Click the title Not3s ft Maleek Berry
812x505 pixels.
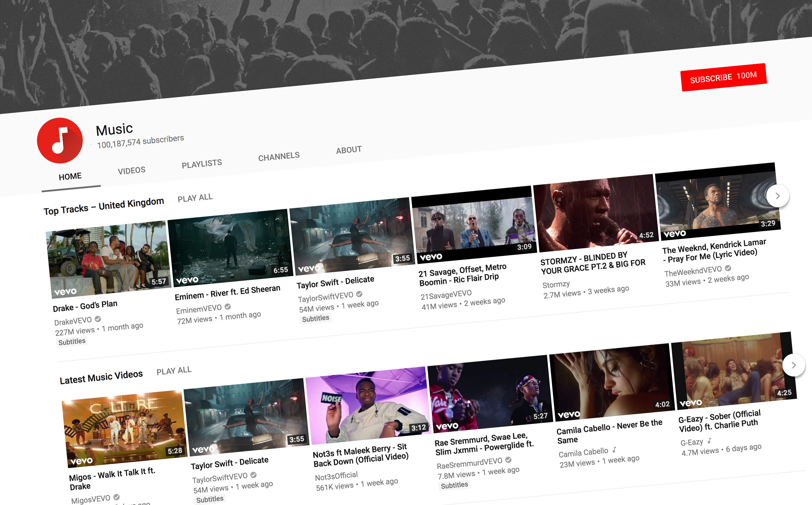[x=361, y=455]
